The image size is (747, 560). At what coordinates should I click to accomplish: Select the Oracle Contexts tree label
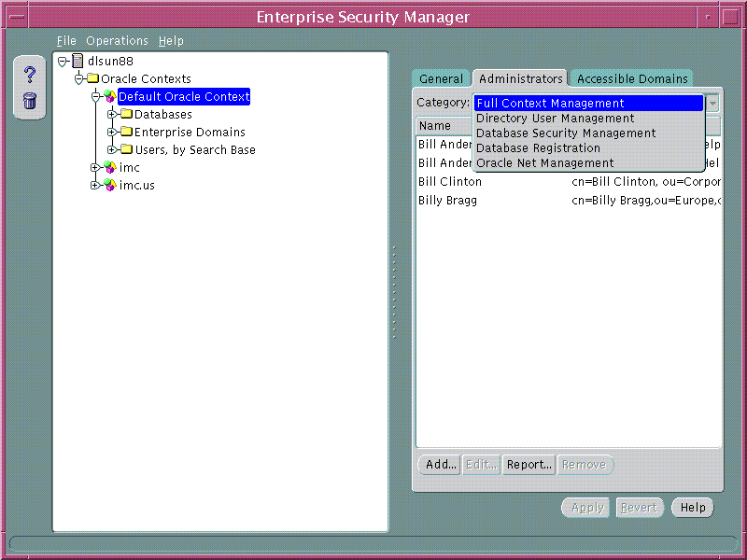click(146, 78)
